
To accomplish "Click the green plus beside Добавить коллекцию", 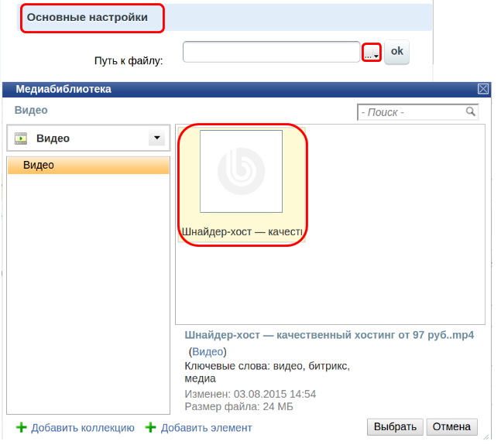I will pos(22,427).
